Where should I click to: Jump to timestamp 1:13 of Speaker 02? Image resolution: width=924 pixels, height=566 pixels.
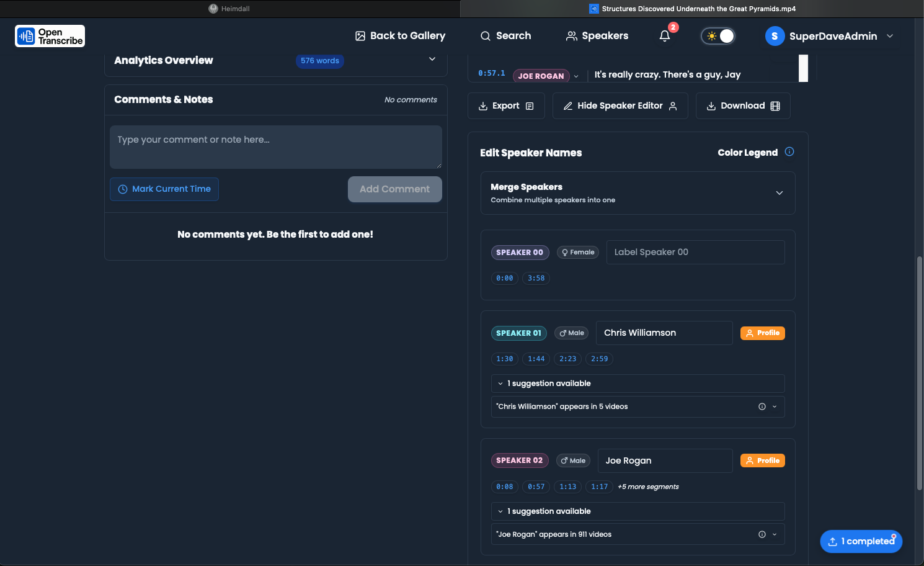click(x=568, y=487)
